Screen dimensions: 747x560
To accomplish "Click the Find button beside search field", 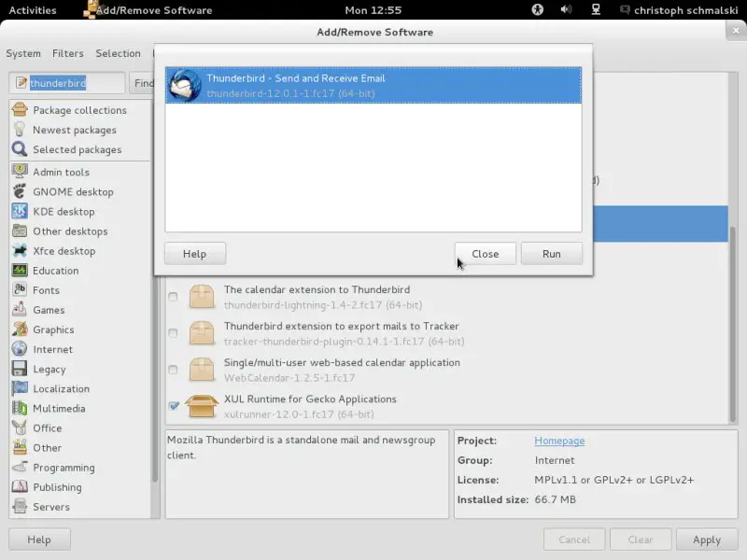I will [x=142, y=83].
